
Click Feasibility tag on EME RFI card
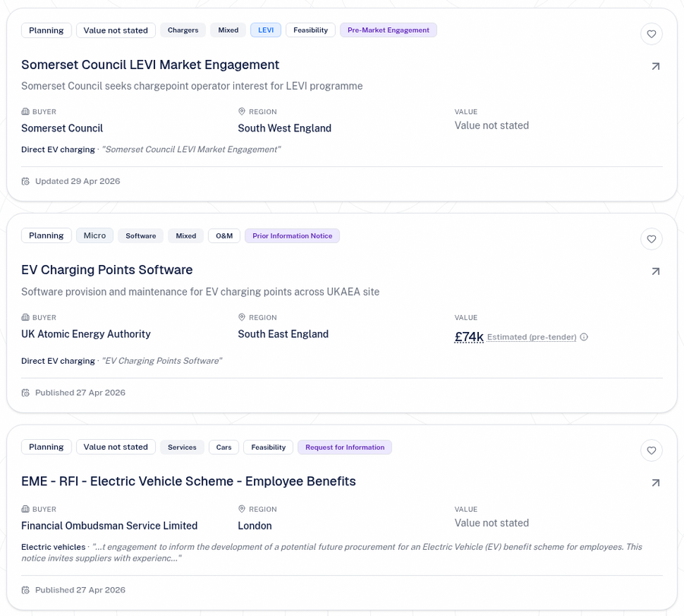coord(268,447)
